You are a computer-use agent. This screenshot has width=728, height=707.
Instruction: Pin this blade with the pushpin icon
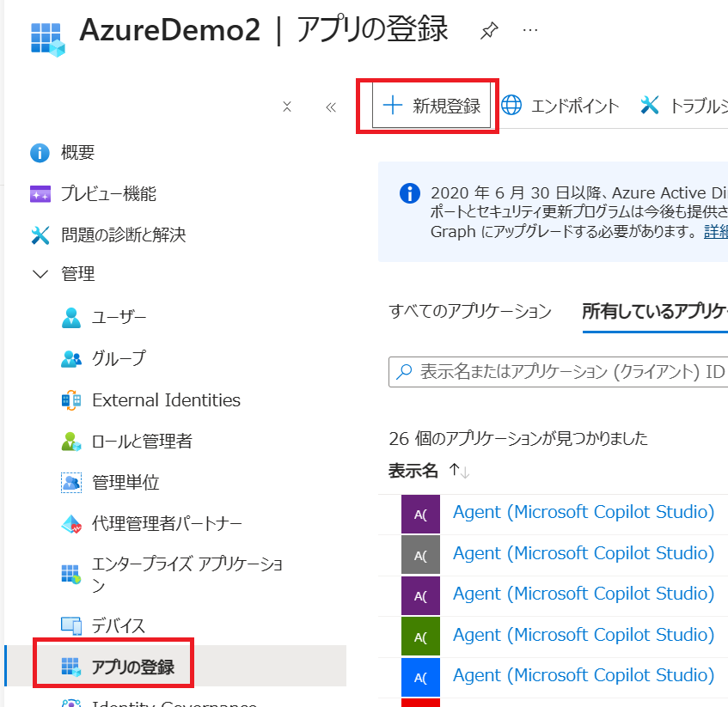tap(489, 31)
